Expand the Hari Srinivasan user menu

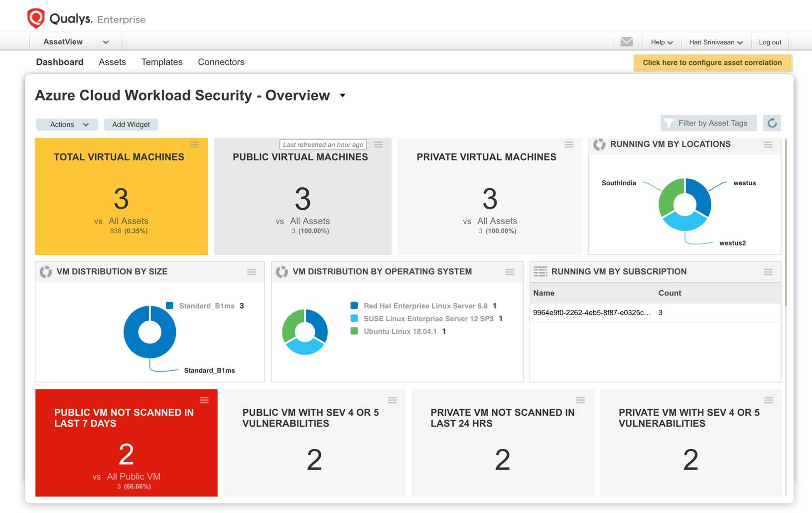(716, 42)
